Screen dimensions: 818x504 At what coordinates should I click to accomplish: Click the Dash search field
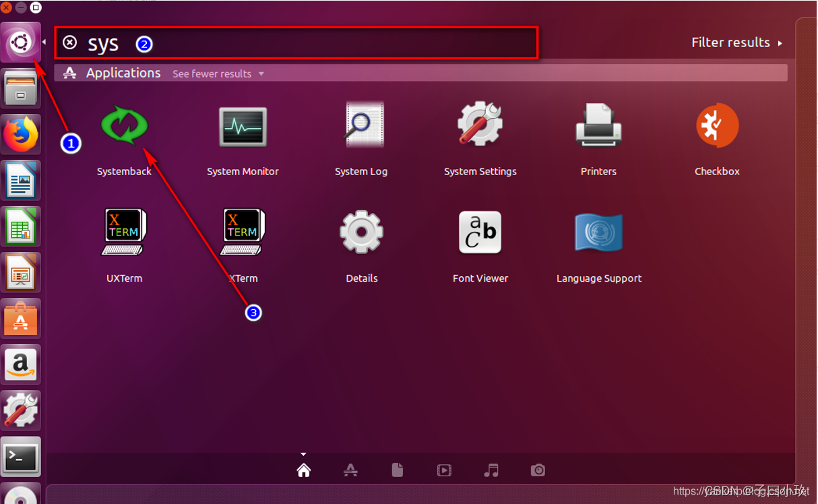[296, 43]
